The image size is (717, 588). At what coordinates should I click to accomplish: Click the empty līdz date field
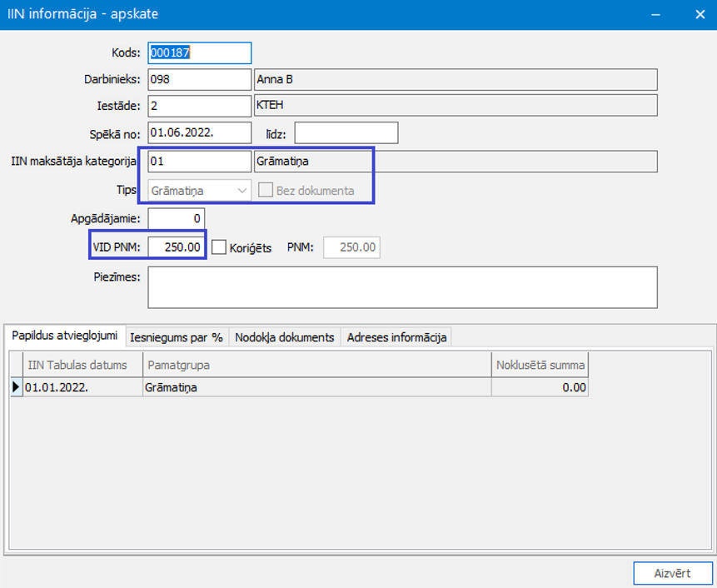pyautogui.click(x=346, y=133)
